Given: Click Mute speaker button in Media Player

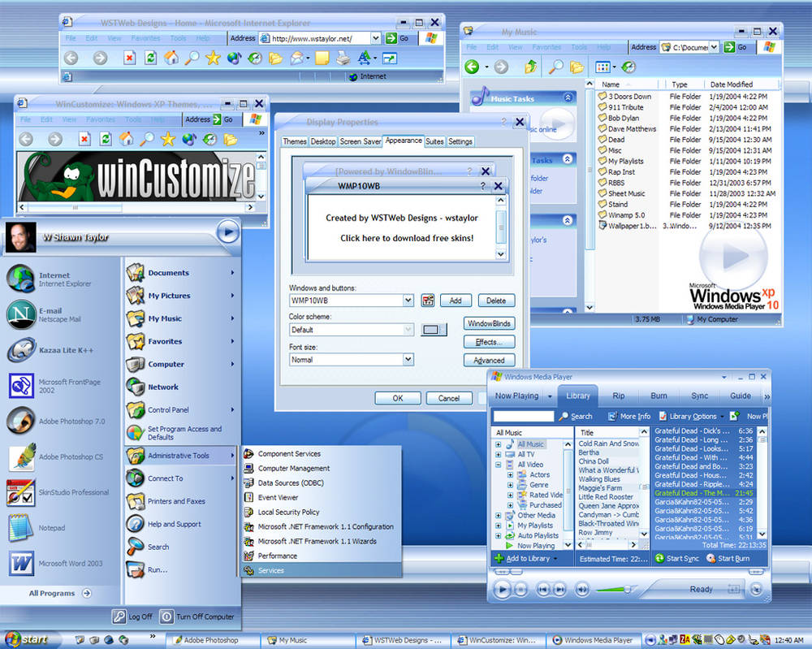Looking at the screenshot, I should (x=582, y=590).
